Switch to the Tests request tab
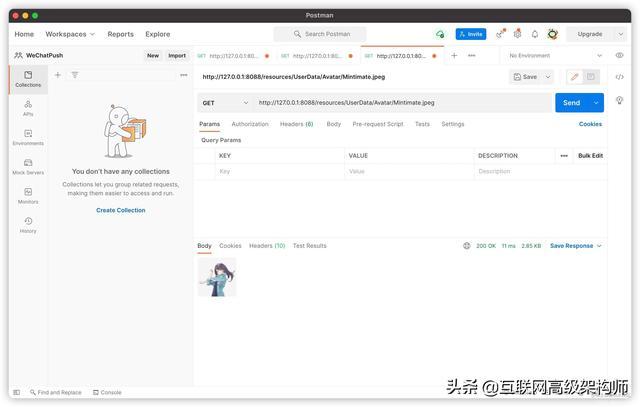Viewport: 640px width, 407px height. [x=422, y=124]
